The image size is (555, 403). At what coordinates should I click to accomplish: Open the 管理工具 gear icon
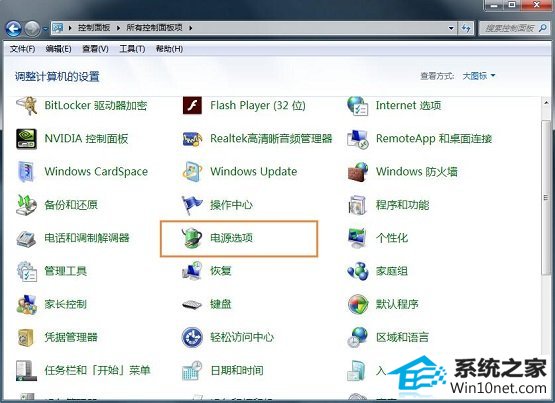(27, 271)
